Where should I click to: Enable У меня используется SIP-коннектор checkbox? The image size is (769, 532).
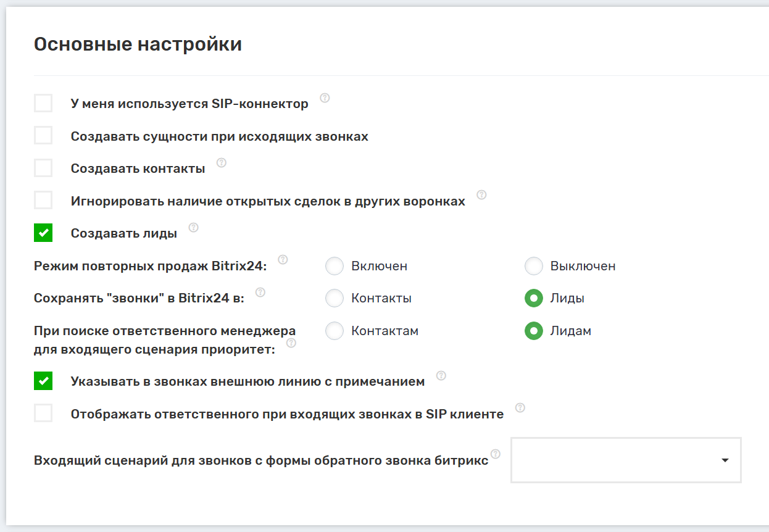click(x=43, y=103)
